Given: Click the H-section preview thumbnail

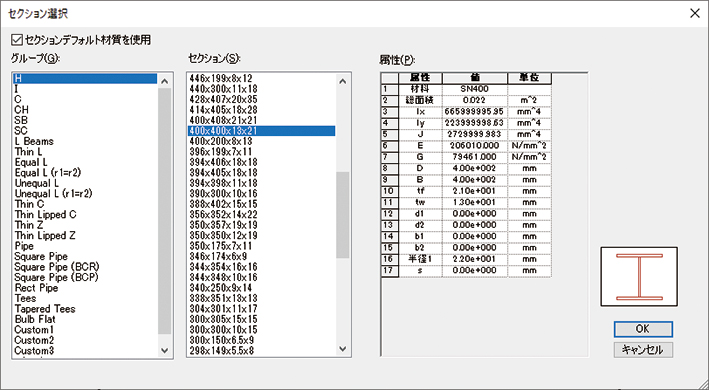Looking at the screenshot, I should [x=639, y=277].
